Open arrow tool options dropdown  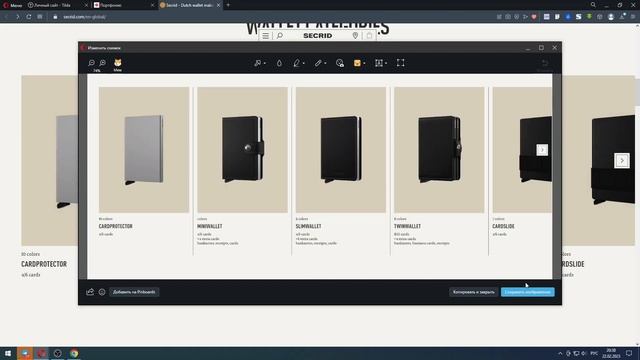264,63
